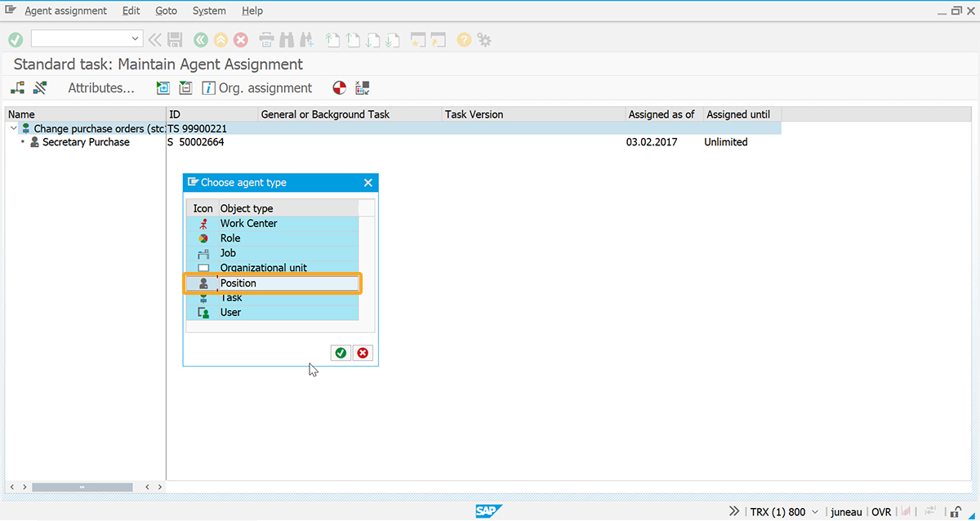Click the Create agent assignment icon
Image resolution: width=980 pixels, height=521 pixels.
(18, 88)
